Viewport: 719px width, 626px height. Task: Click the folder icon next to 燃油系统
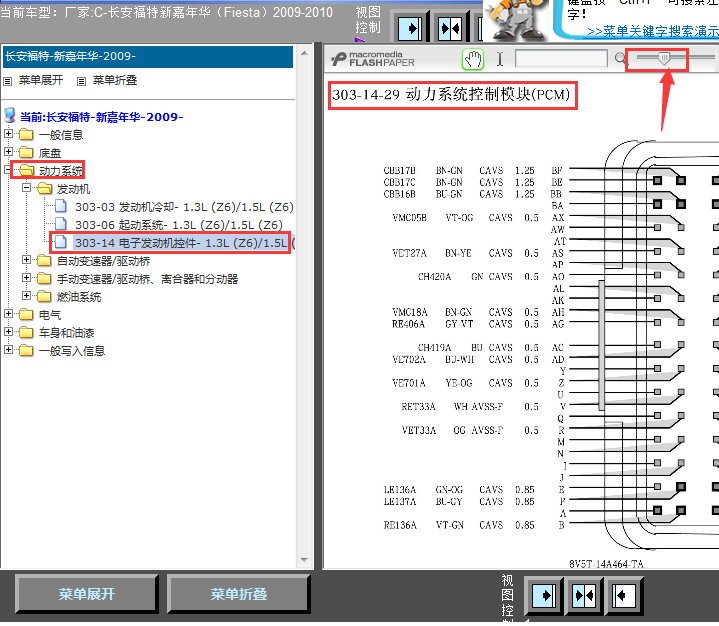click(44, 296)
